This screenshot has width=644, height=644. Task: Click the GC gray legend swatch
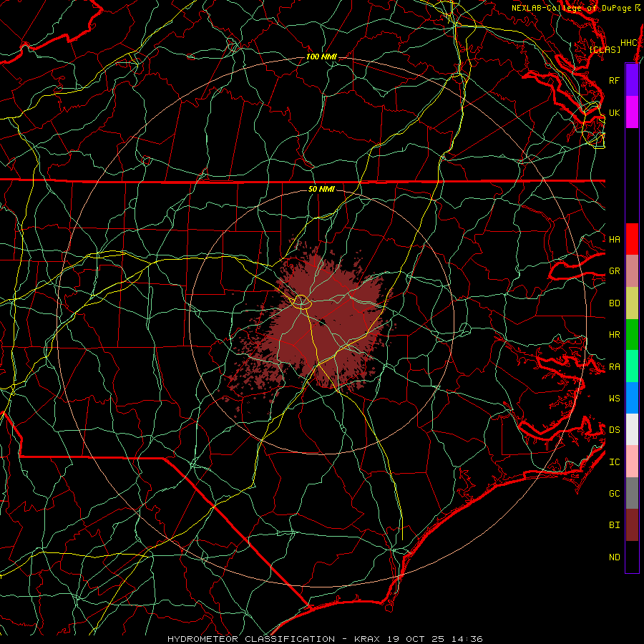pyautogui.click(x=632, y=493)
